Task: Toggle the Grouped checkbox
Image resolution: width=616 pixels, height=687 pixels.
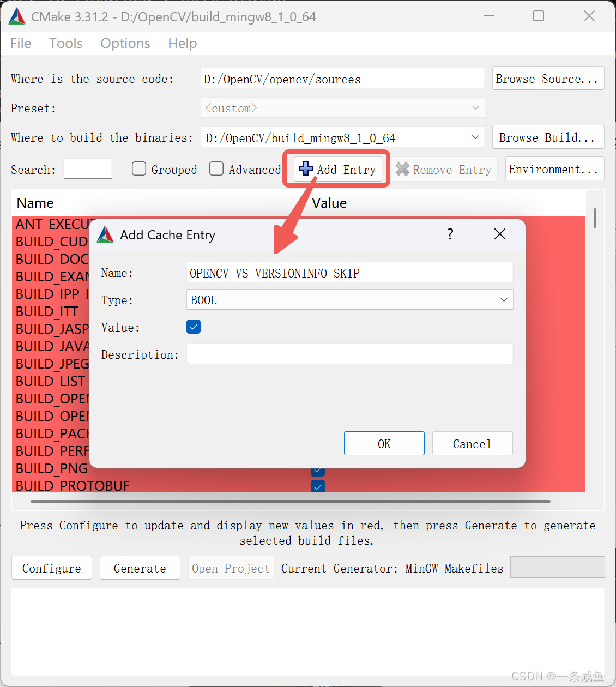Action: pyautogui.click(x=139, y=168)
